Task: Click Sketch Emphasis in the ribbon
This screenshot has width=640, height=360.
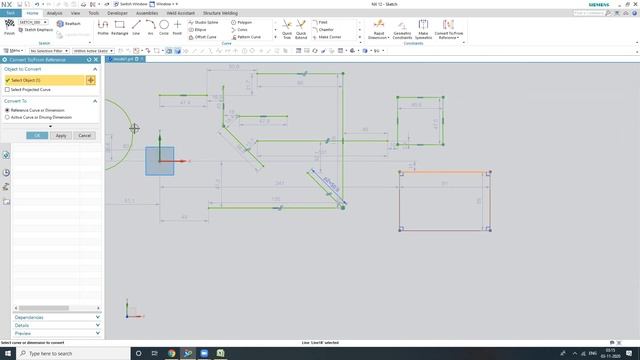Action: coord(36,30)
